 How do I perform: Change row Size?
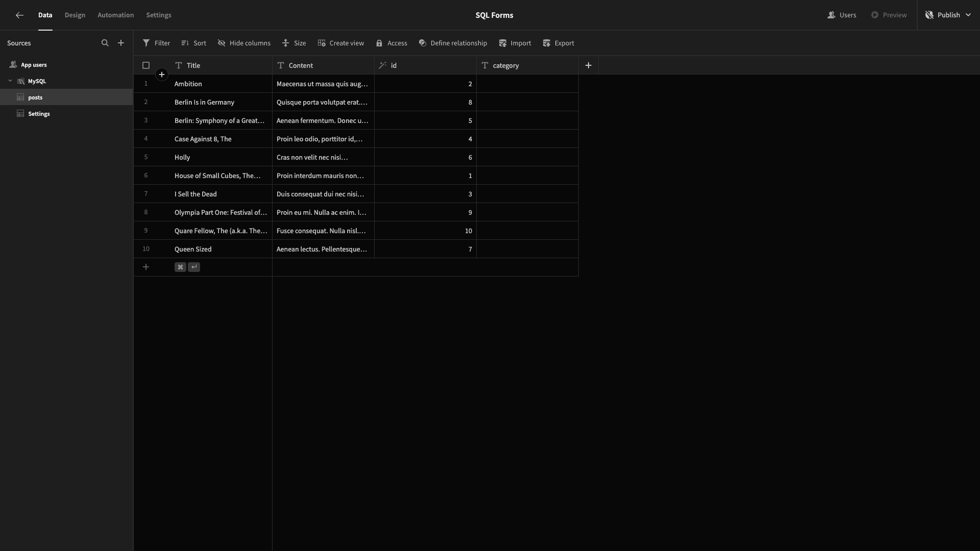[294, 43]
